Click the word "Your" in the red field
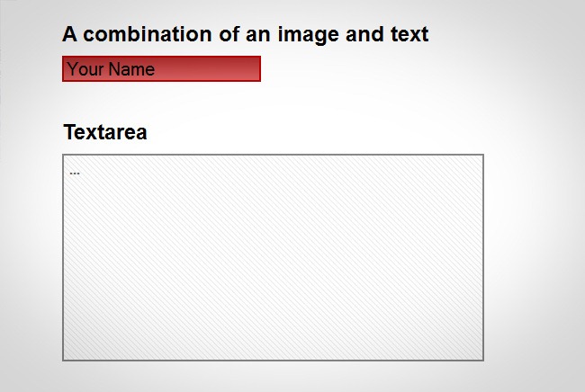This screenshot has height=392, width=585. (85, 69)
